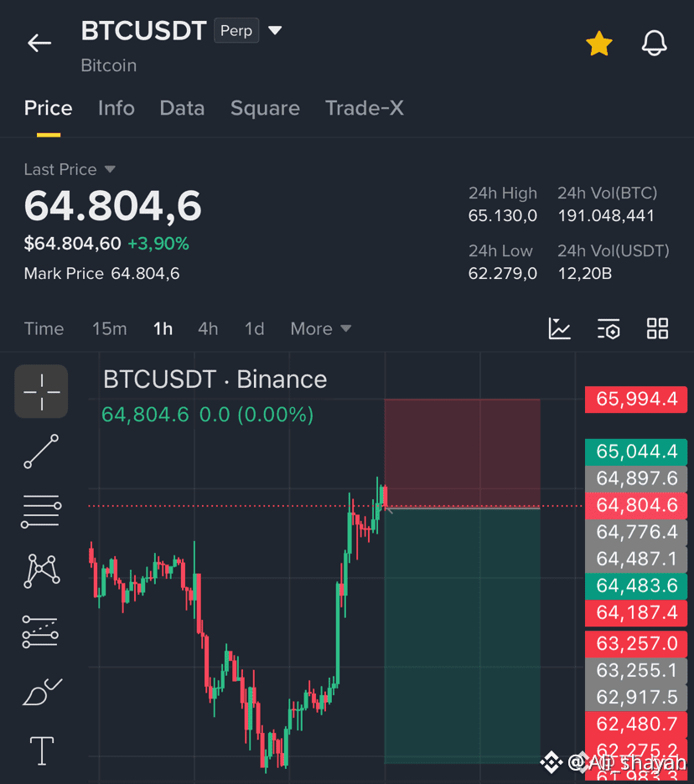The image size is (694, 784).
Task: Select the 4h interval
Action: pyautogui.click(x=208, y=328)
